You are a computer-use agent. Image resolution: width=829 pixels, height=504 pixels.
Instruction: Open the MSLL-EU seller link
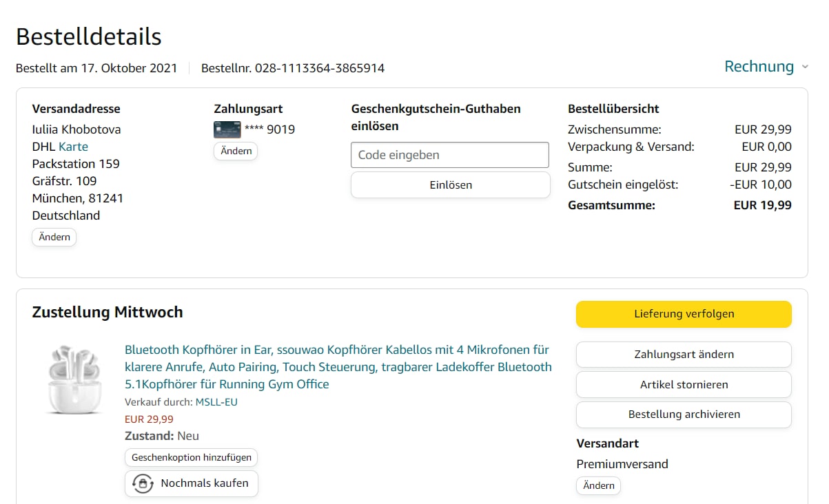(216, 402)
